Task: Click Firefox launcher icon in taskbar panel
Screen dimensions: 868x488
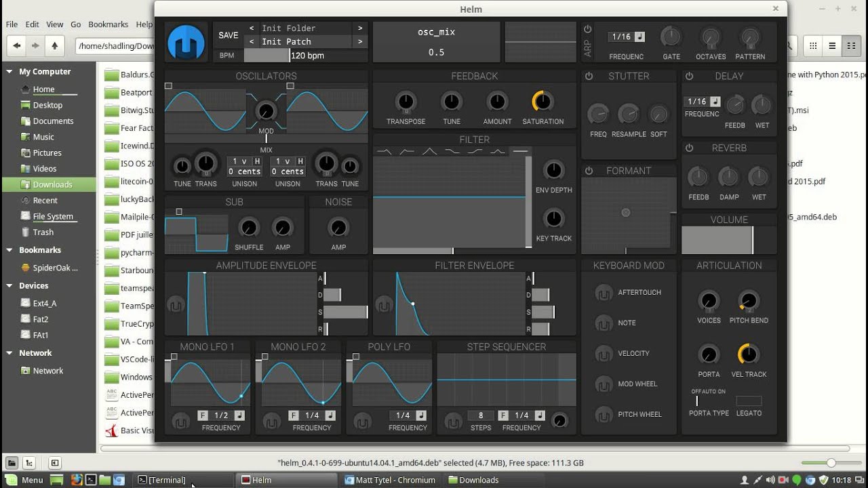Action: pos(76,480)
